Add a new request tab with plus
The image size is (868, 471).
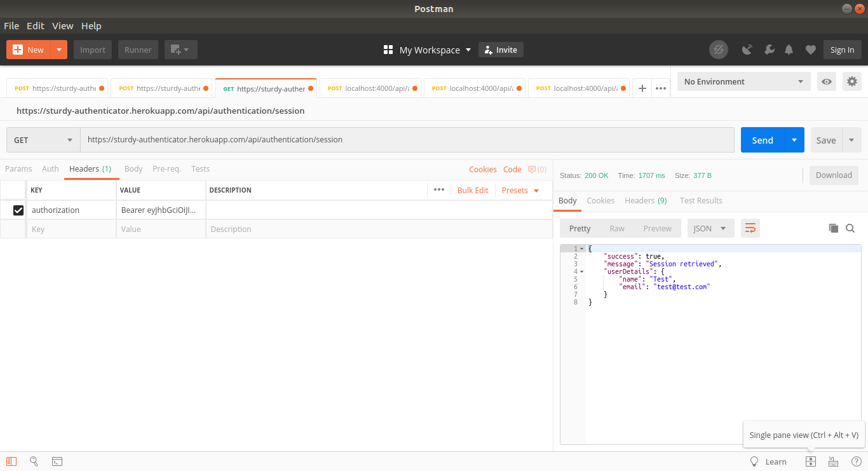click(642, 88)
